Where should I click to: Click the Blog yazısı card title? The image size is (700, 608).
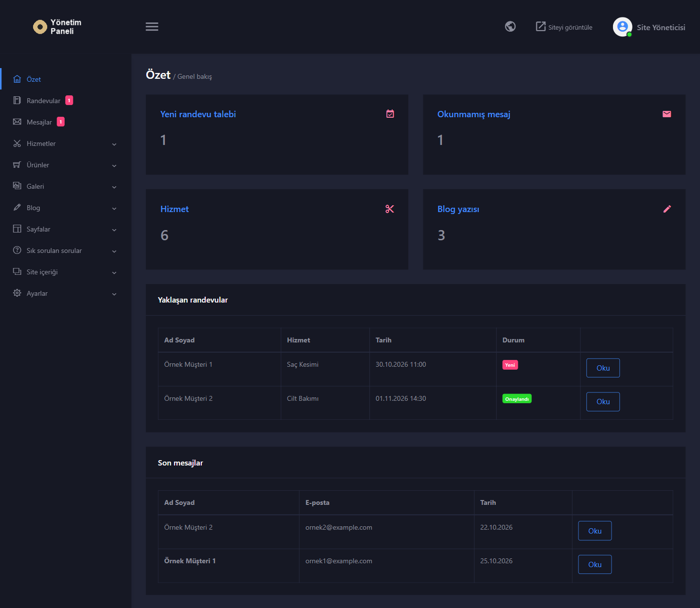[458, 209]
